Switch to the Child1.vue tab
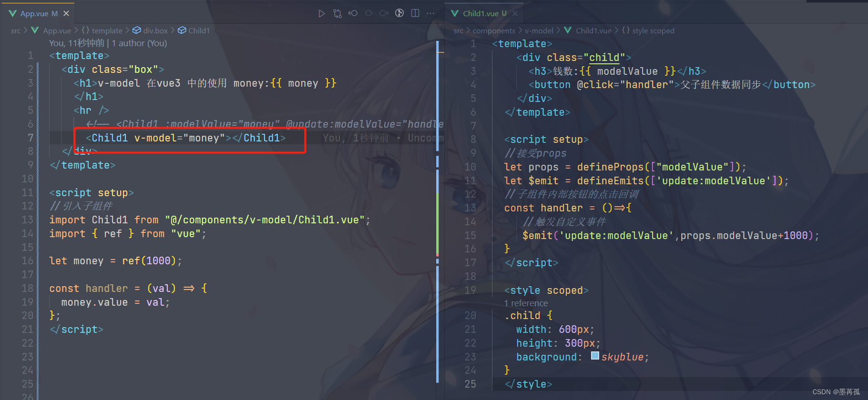 (485, 13)
